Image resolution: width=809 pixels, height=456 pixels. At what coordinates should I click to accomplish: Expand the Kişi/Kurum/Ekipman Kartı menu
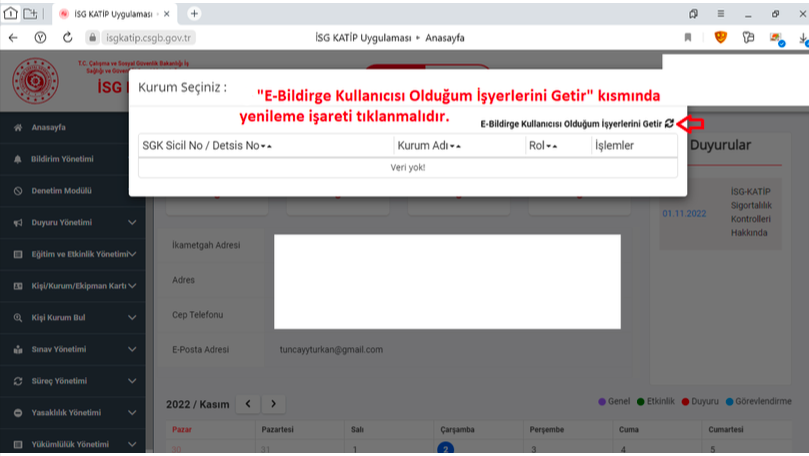pos(132,286)
